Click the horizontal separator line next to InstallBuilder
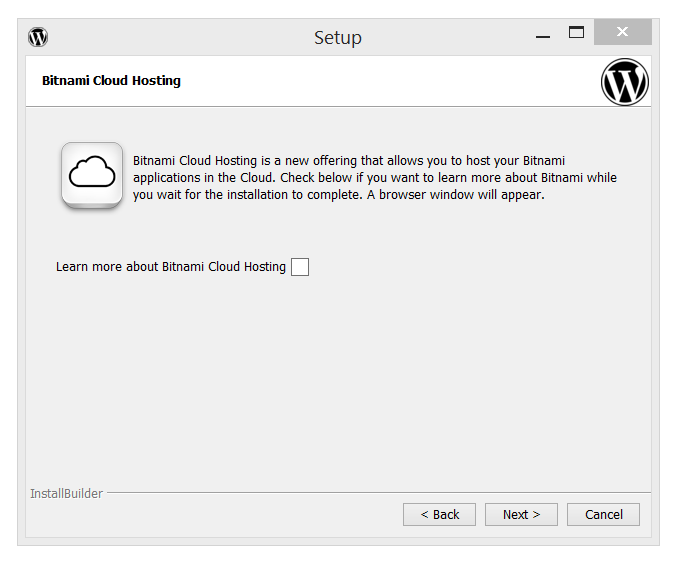 tap(378, 492)
